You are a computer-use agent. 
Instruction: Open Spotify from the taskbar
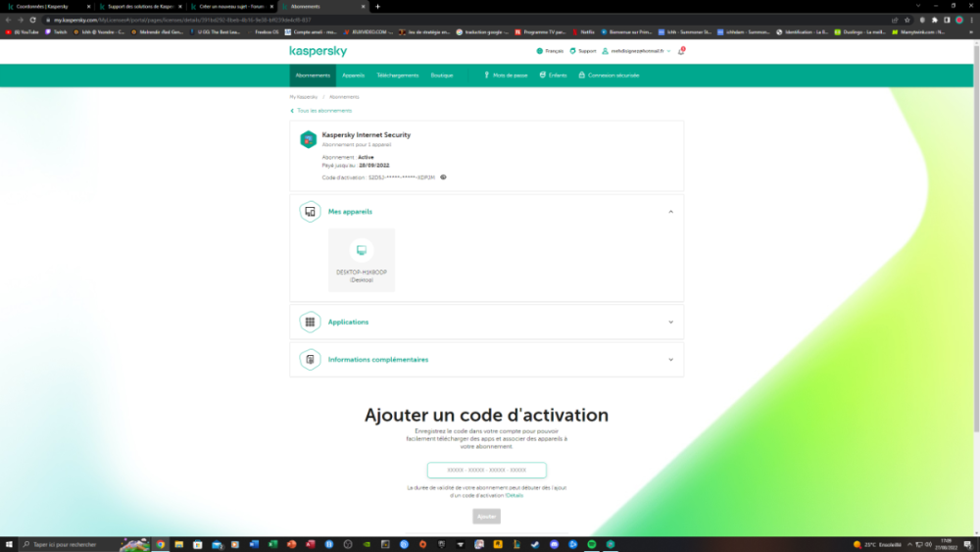coord(591,544)
